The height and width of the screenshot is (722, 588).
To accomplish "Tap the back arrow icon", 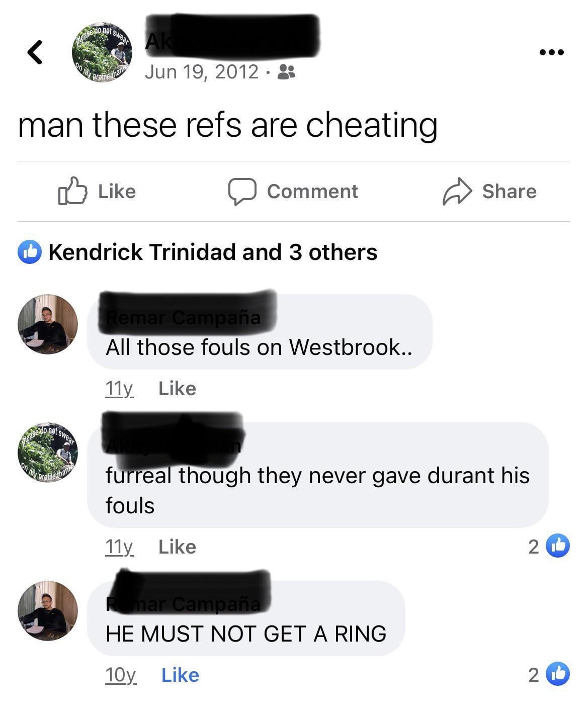I will click(34, 52).
